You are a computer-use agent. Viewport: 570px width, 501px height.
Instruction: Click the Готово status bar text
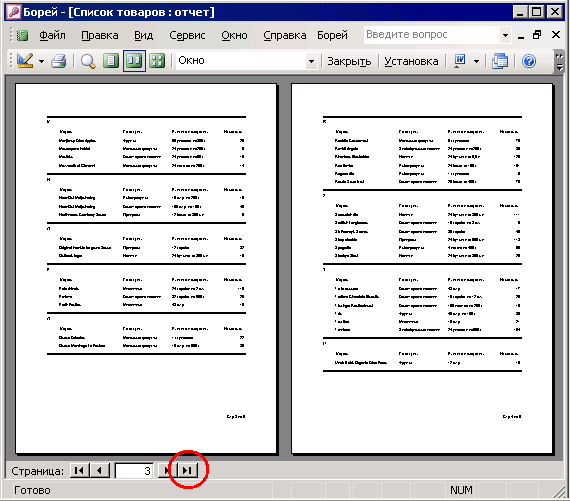click(x=32, y=490)
